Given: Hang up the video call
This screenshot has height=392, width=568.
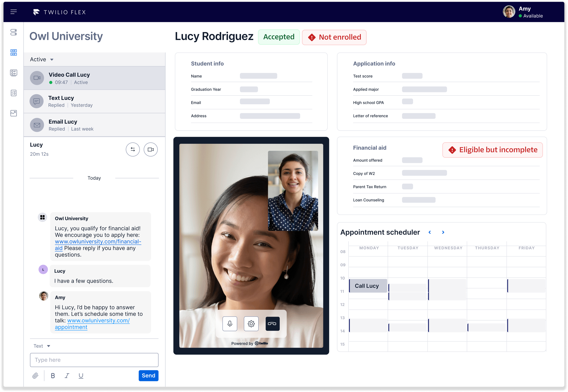Looking at the screenshot, I should click(272, 324).
